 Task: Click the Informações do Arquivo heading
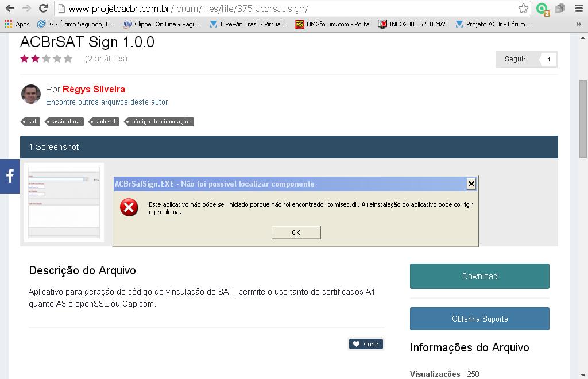pyautogui.click(x=470, y=347)
